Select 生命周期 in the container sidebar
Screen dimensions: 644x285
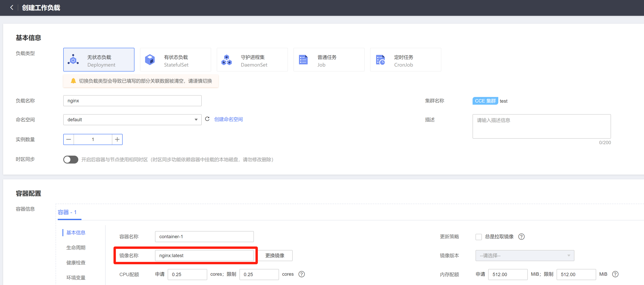76,247
